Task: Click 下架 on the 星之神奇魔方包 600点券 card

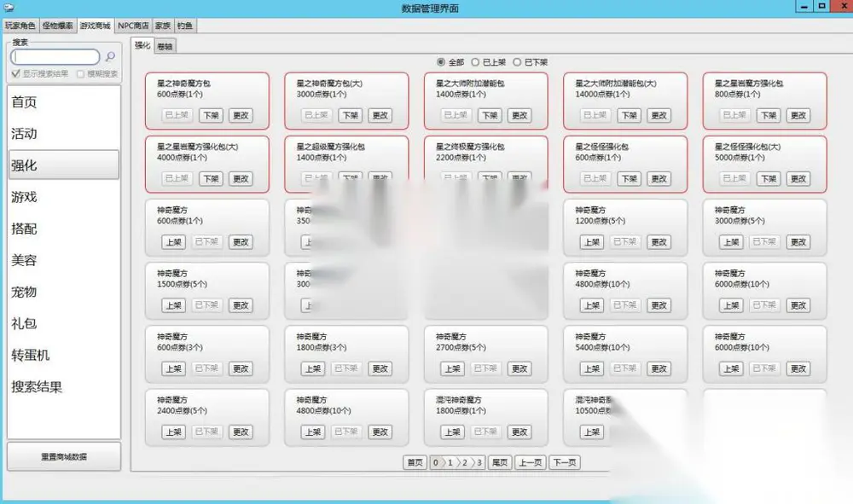Action: point(211,115)
